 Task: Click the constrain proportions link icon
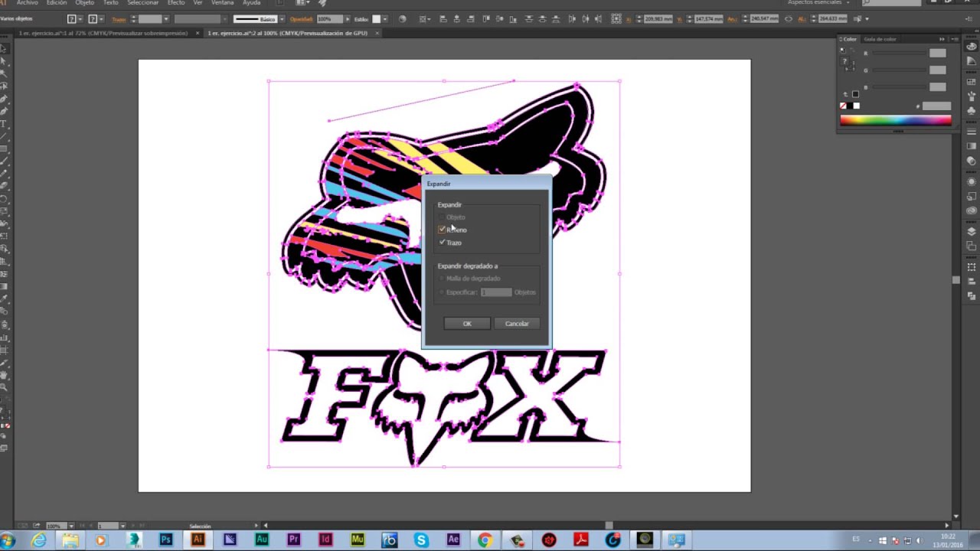[x=789, y=19]
